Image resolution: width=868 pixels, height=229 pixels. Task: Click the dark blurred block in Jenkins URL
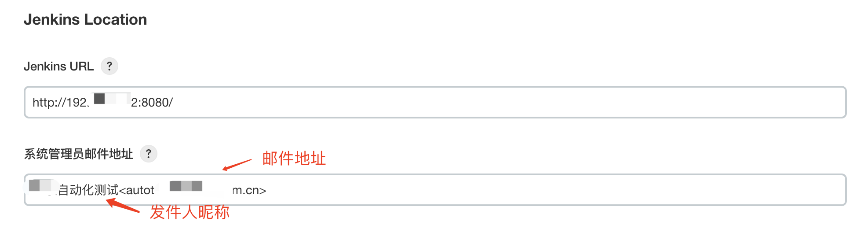click(99, 98)
